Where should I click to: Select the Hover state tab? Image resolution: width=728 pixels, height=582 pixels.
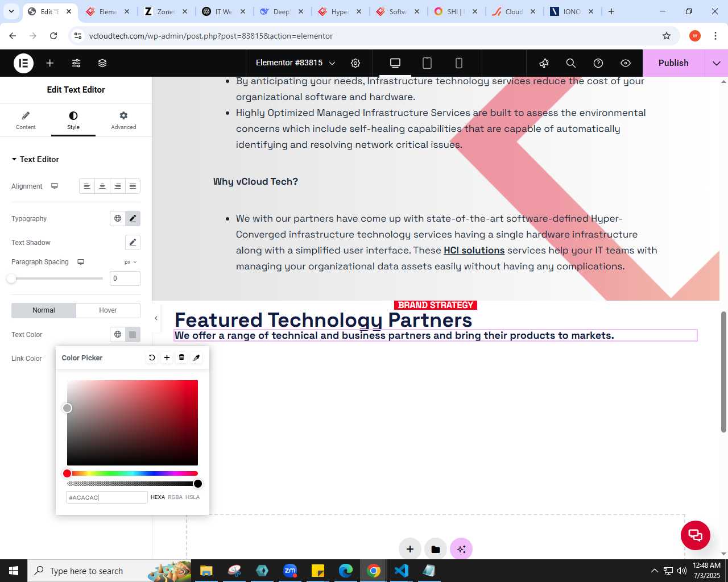[108, 310]
